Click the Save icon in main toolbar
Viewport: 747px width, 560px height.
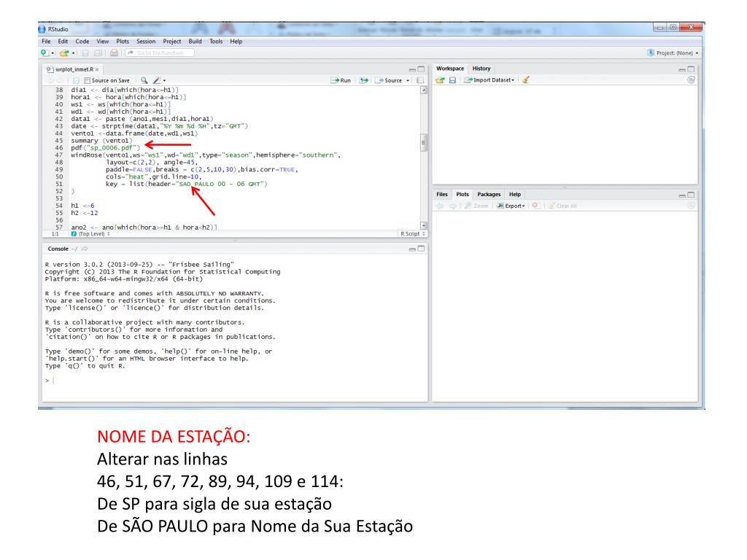pos(85,52)
